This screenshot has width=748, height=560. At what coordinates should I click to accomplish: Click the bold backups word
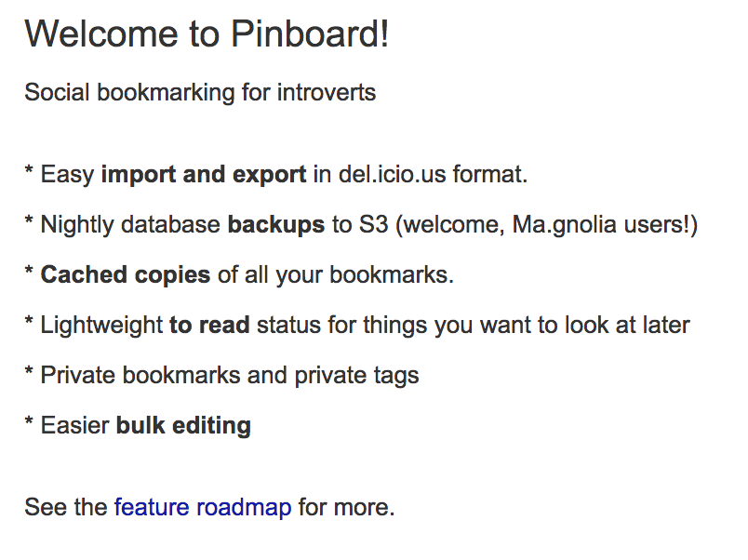click(276, 225)
